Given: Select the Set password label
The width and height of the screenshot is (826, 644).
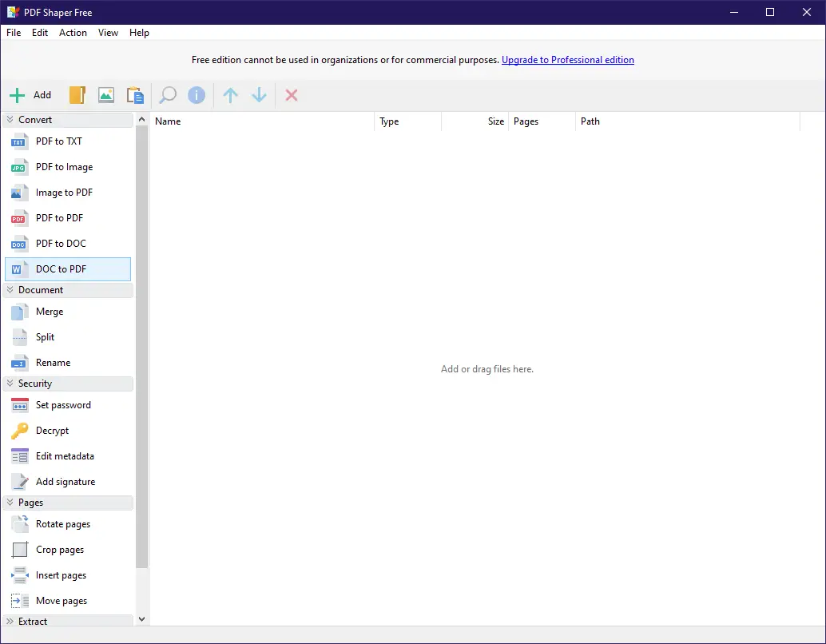Looking at the screenshot, I should click(63, 405).
